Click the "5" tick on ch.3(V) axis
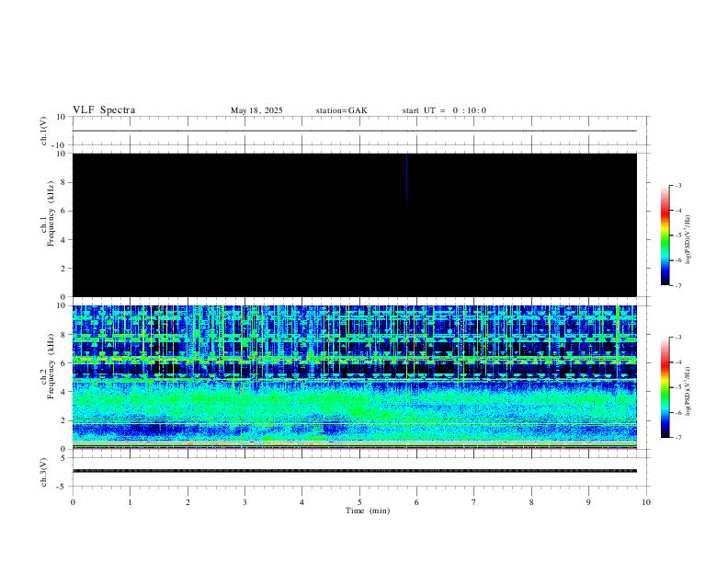 pos(64,458)
